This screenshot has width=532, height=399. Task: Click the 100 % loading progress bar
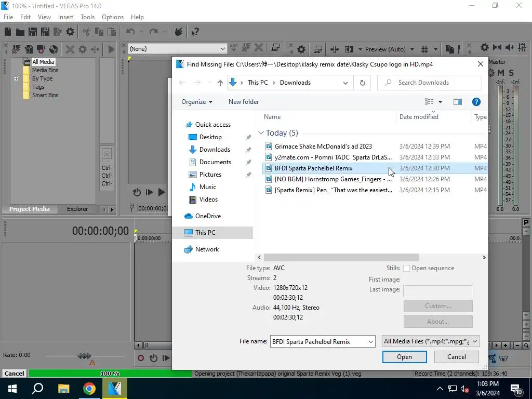(110, 374)
